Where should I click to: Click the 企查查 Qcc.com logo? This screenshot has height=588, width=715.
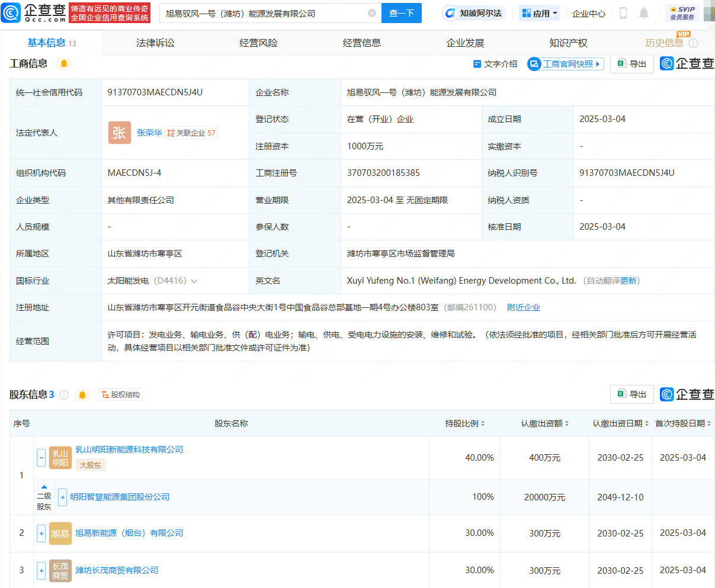tap(34, 12)
